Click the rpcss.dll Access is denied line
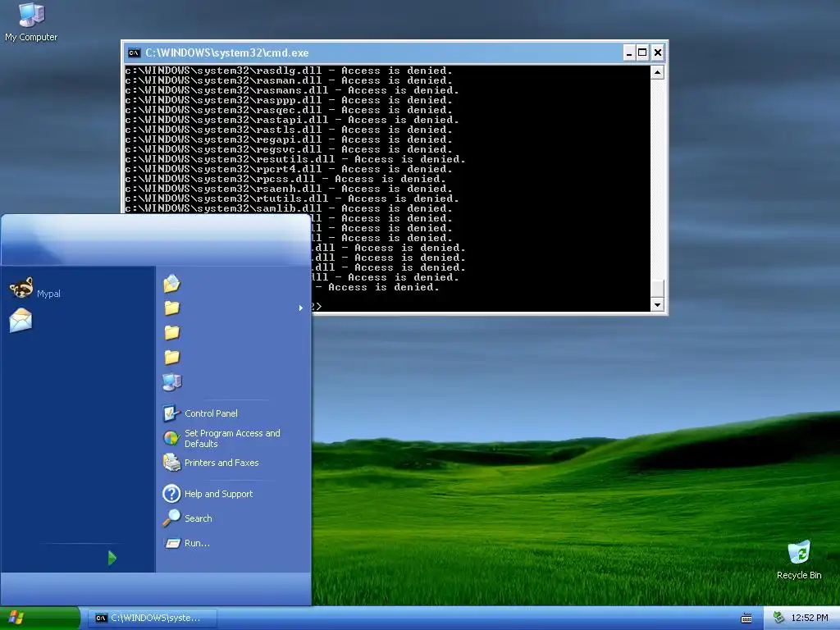This screenshot has height=630, width=840. tap(285, 179)
